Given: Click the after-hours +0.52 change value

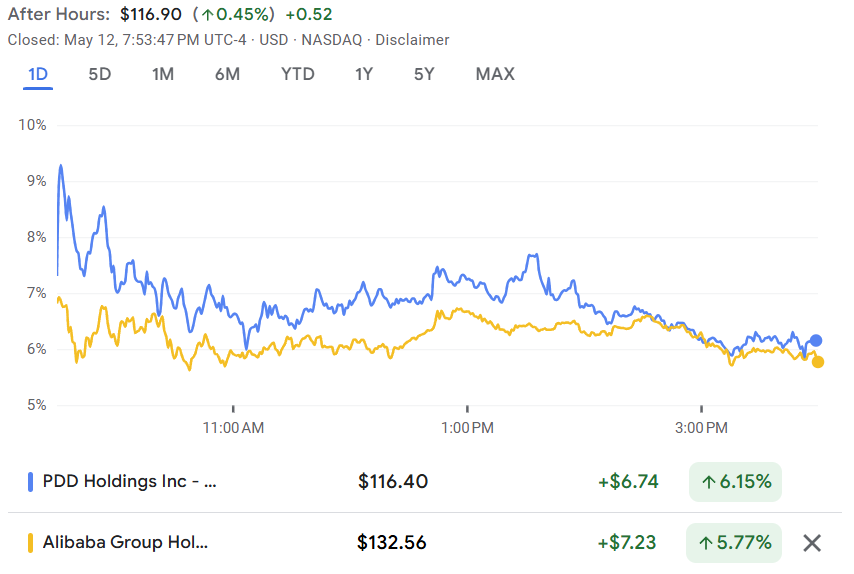Looking at the screenshot, I should click(x=309, y=14).
